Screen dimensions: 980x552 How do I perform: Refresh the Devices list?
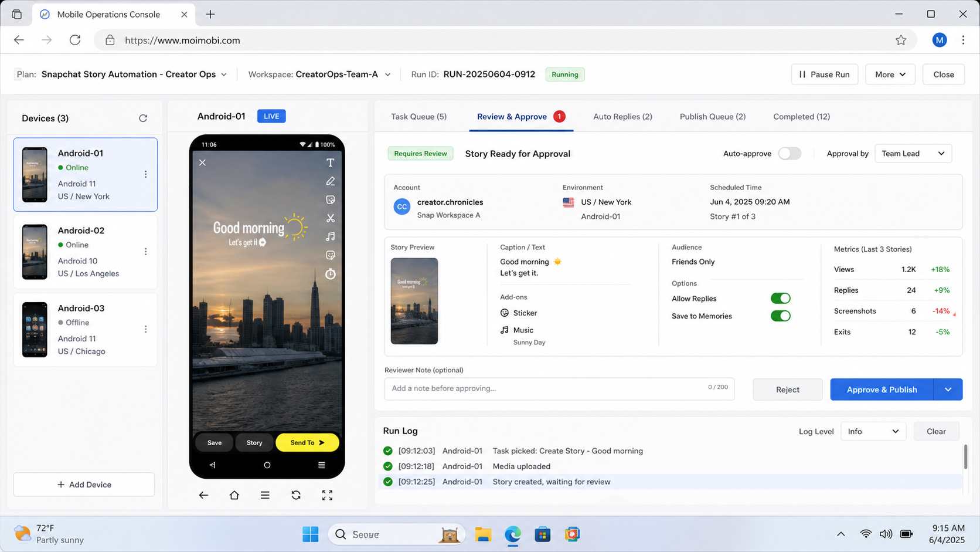coord(143,118)
